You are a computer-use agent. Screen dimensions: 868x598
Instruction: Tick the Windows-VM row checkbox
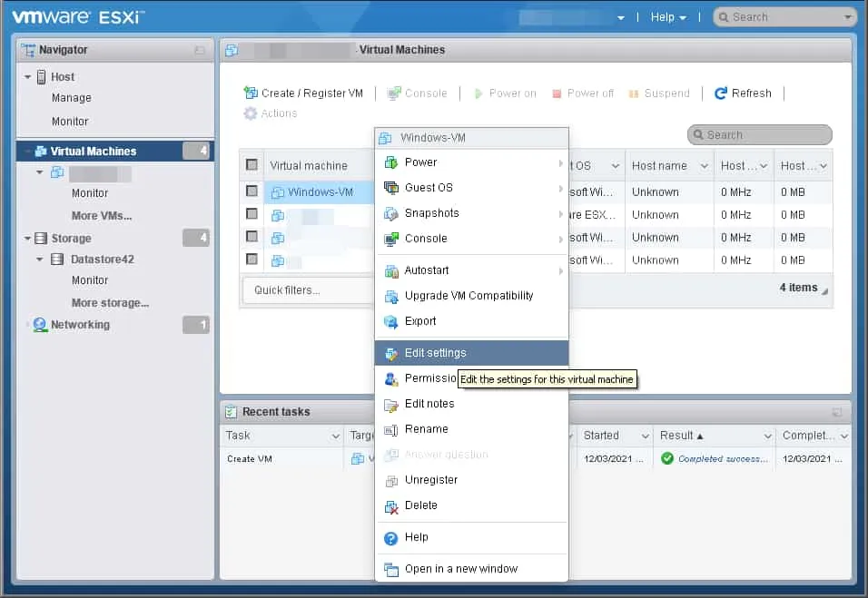pyautogui.click(x=252, y=191)
